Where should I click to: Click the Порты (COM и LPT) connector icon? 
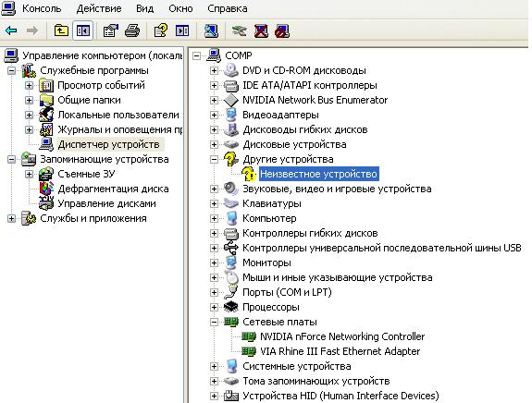231,292
